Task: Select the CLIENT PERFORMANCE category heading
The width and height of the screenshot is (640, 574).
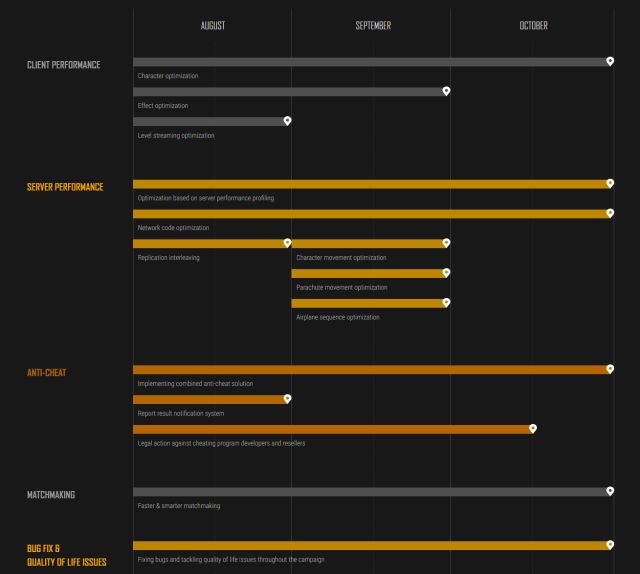Action: click(64, 65)
